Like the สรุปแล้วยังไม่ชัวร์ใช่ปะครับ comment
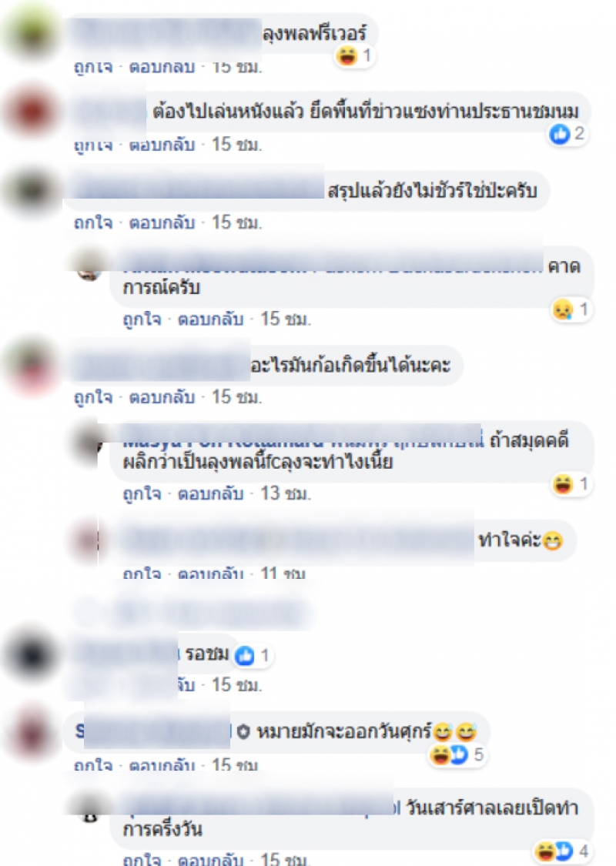The width and height of the screenshot is (616, 866). [93, 222]
